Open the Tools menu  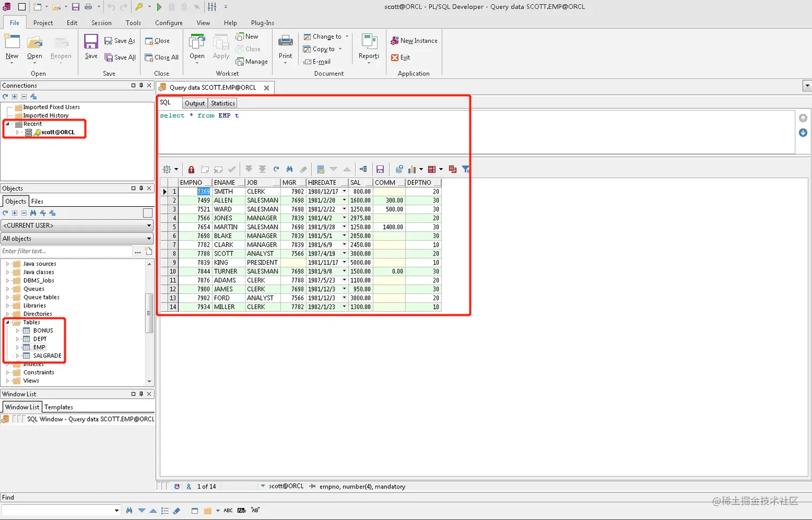tap(133, 23)
